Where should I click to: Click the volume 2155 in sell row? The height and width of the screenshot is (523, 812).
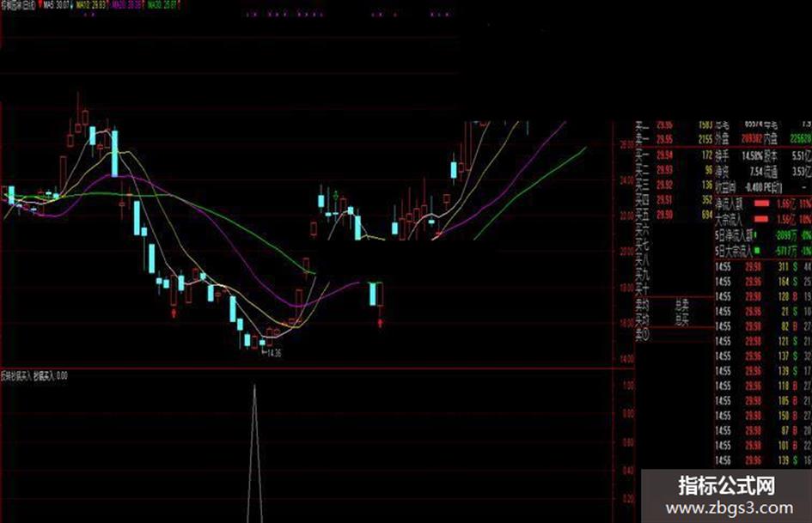tap(705, 139)
